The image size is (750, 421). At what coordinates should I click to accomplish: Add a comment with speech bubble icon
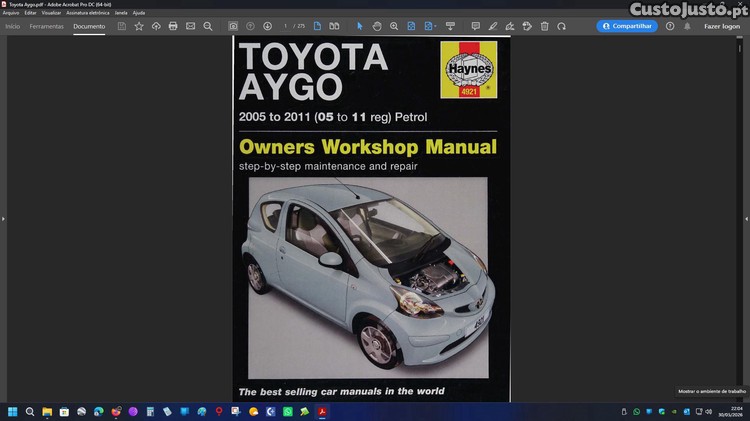(x=475, y=26)
